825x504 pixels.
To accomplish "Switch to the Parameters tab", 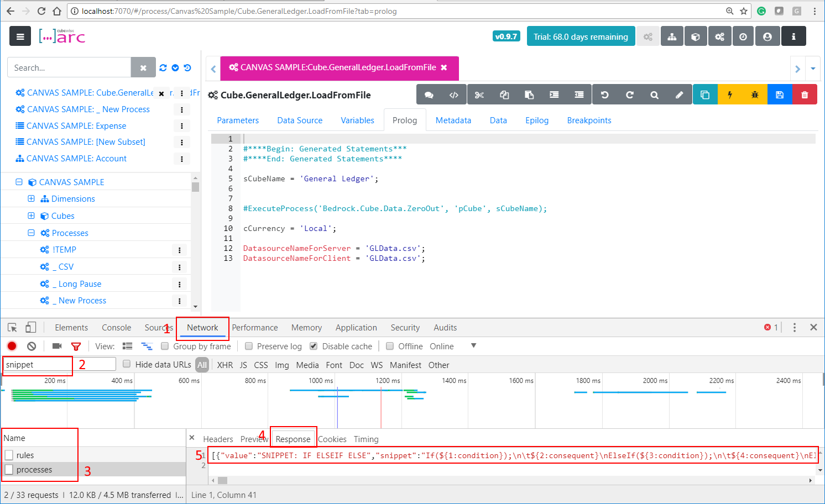I will (238, 120).
